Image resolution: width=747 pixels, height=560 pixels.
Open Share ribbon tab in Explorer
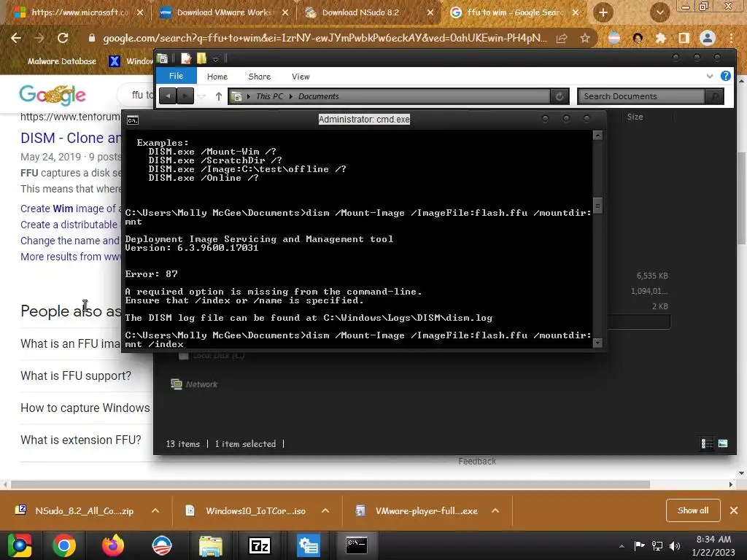(x=259, y=76)
